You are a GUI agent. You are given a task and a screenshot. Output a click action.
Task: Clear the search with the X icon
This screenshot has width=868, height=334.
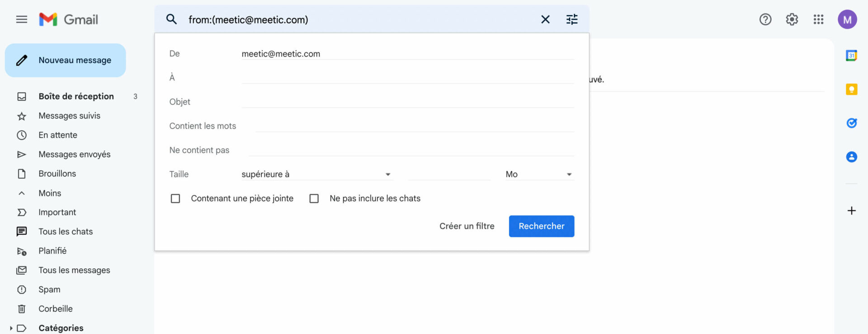click(x=545, y=19)
